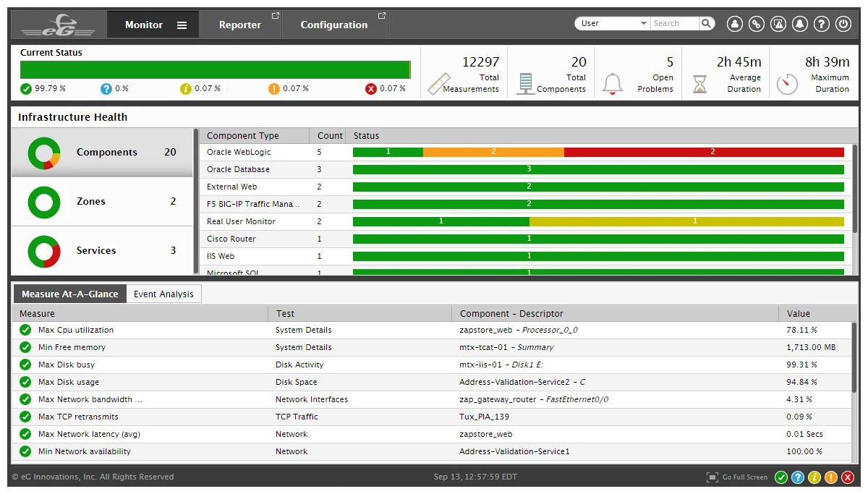Filter by yellow minor icon in footer
Screen dimensions: 868x494
coord(814,477)
